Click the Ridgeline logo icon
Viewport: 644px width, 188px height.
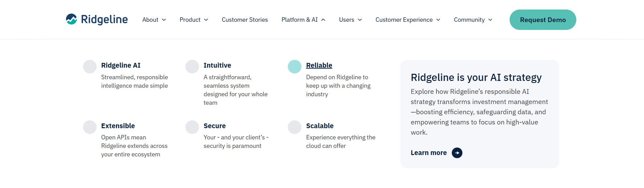tap(71, 19)
